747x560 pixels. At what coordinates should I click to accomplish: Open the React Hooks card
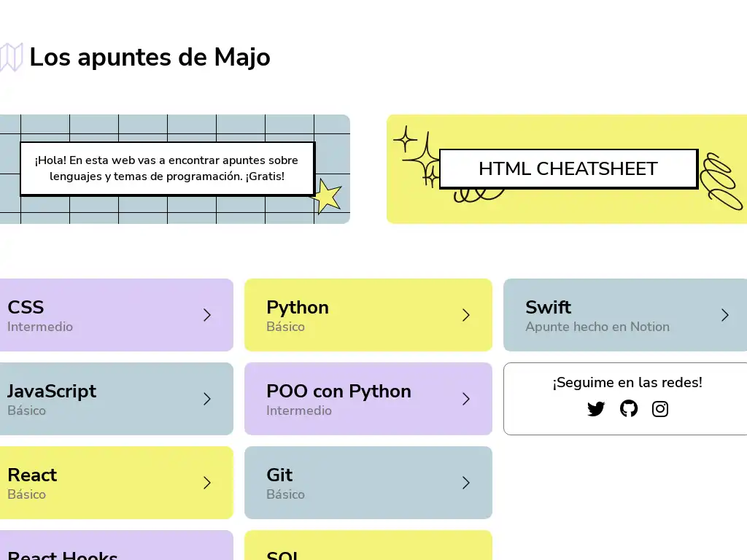[116, 545]
